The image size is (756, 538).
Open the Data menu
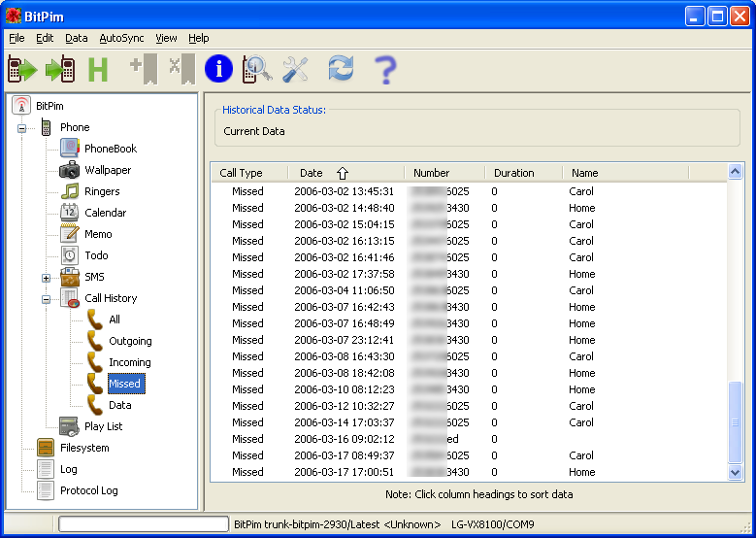coord(76,38)
